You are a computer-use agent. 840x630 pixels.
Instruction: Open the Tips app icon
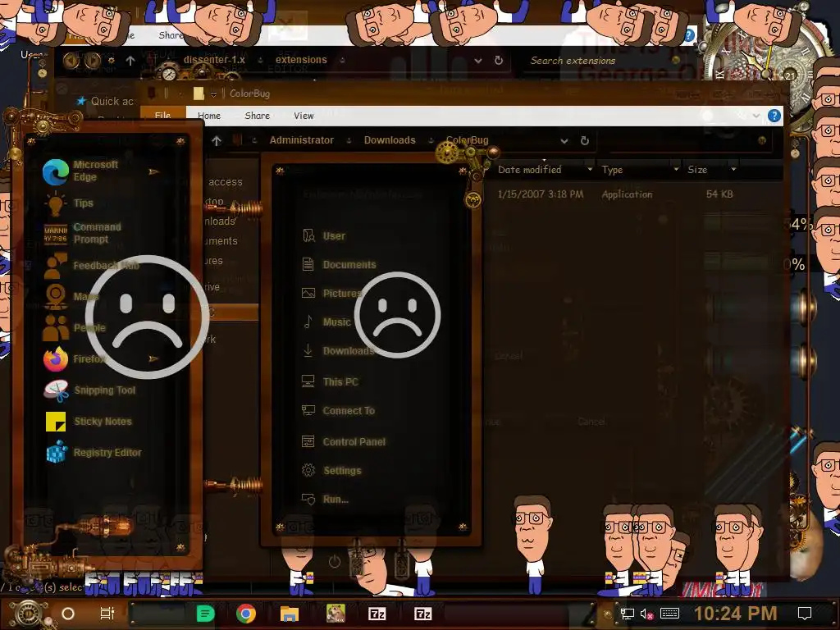tap(55, 203)
